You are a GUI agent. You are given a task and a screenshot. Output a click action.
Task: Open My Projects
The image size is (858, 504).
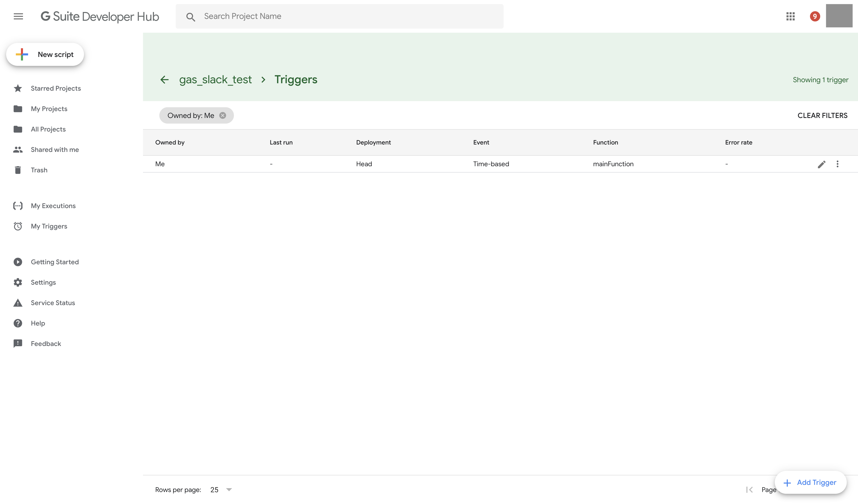point(49,109)
